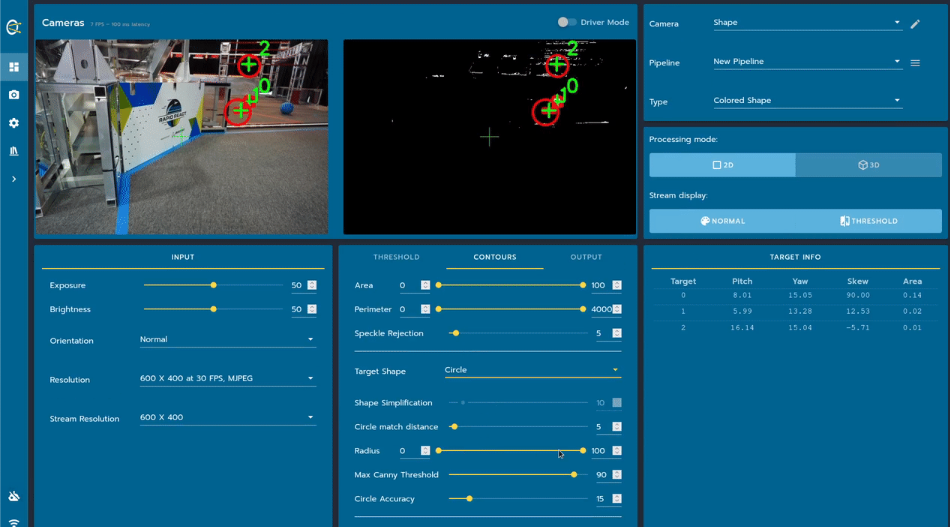The image size is (950, 527).
Task: Select the 3D processing mode
Action: point(868,165)
